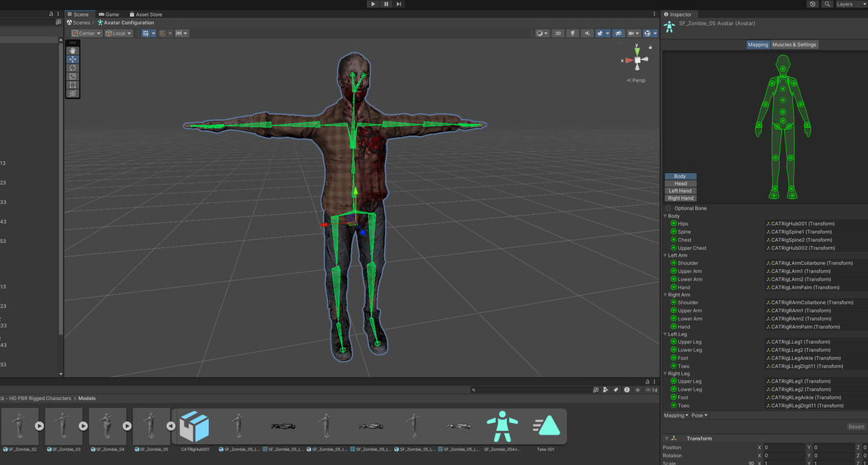The height and width of the screenshot is (465, 868).
Task: Toggle 2D scene view mode
Action: coord(558,33)
